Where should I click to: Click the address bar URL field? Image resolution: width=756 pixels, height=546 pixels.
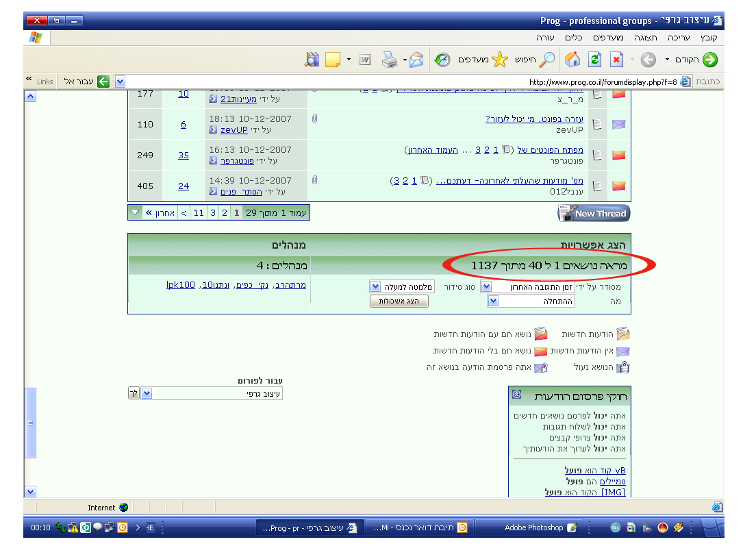(403, 82)
